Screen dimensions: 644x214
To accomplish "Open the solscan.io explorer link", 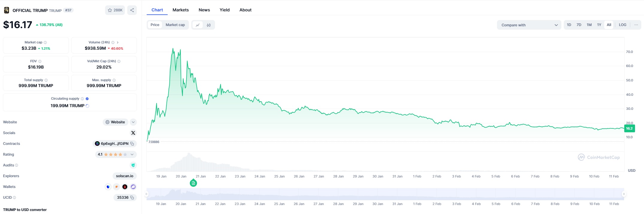I will [125, 176].
